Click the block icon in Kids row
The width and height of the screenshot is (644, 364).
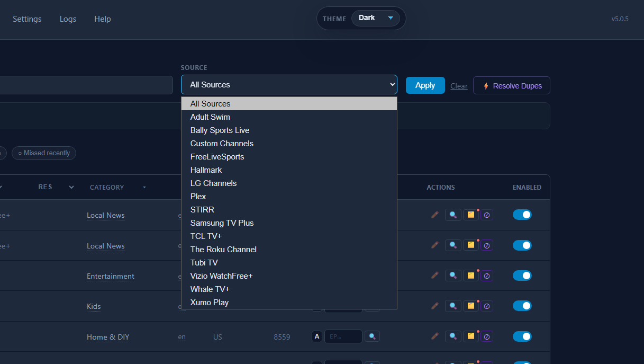point(487,306)
